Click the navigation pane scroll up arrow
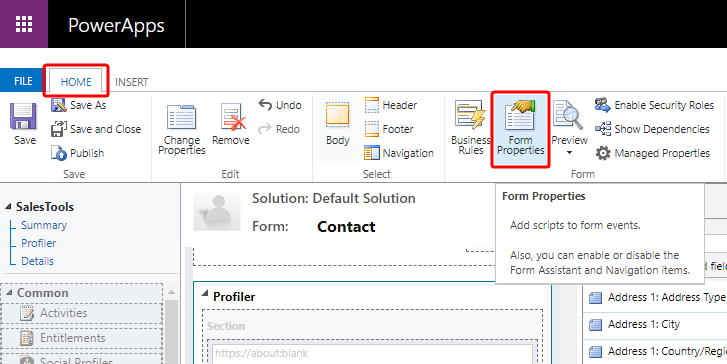 click(172, 292)
